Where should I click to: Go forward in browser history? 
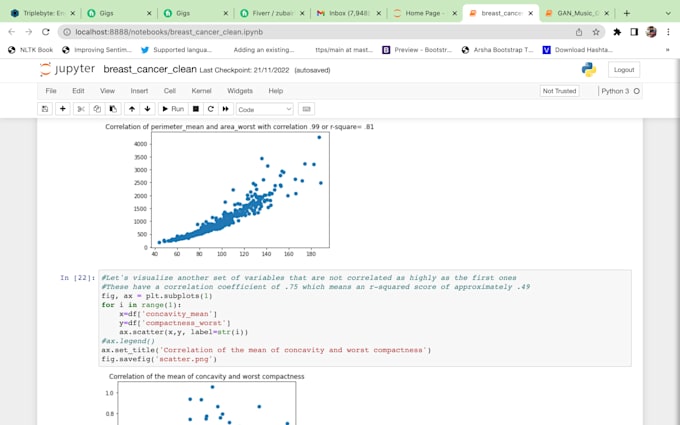click(29, 32)
